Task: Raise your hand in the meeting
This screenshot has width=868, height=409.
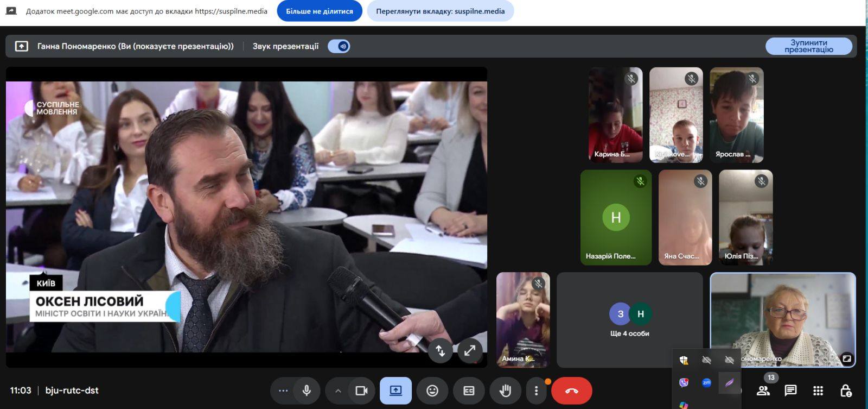Action: [x=505, y=391]
